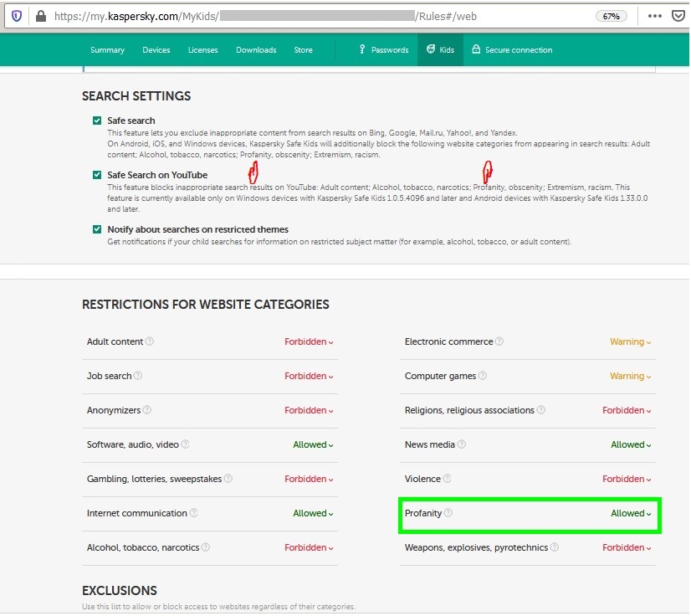The image size is (691, 616).
Task: Click the EXCLUSIONS heading
Action: click(120, 591)
